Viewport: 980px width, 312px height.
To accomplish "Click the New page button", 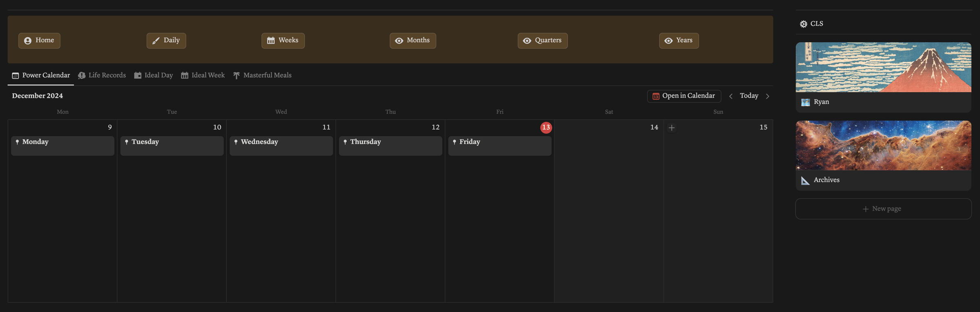I will [883, 209].
